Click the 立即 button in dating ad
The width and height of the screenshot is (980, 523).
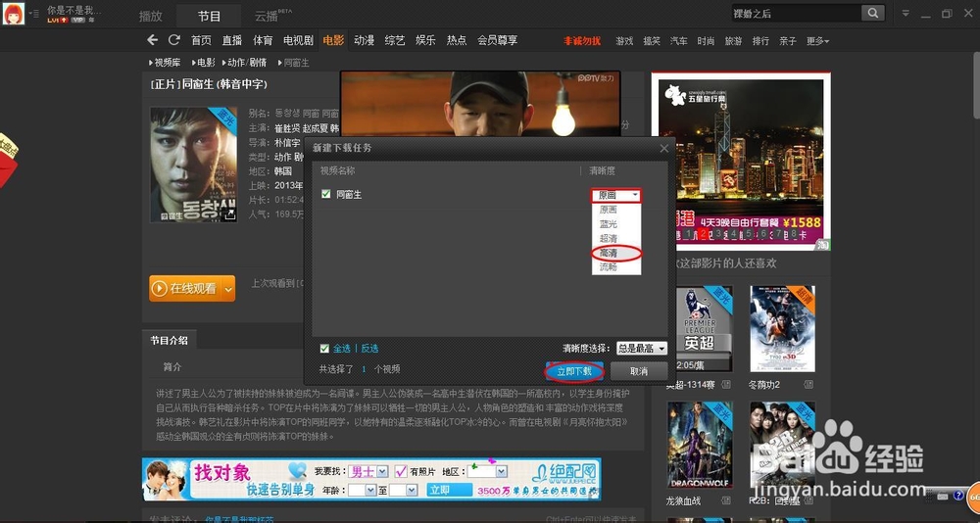coord(450,490)
